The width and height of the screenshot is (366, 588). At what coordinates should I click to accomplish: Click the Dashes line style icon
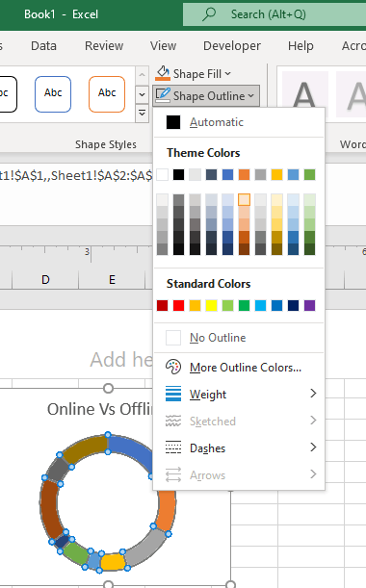click(x=173, y=447)
